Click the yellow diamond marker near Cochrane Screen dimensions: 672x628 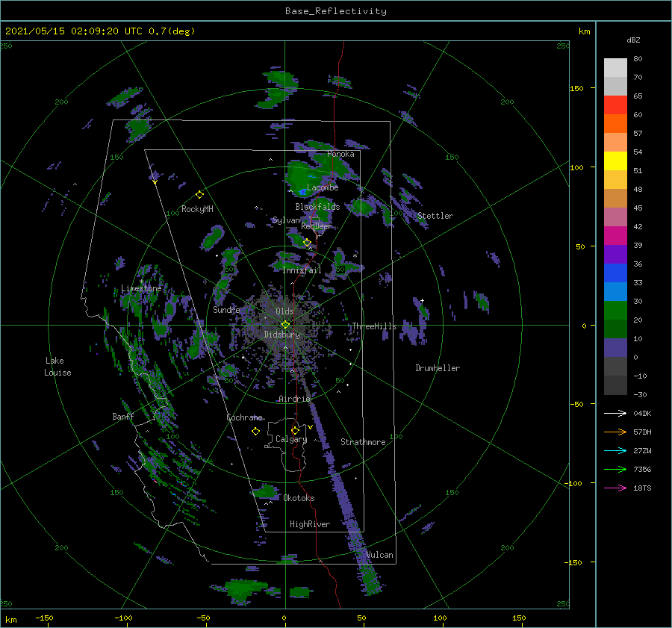coord(255,432)
